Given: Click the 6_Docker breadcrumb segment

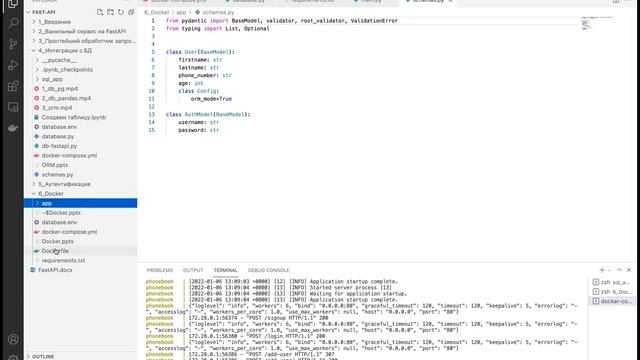Looking at the screenshot, I should pyautogui.click(x=157, y=12).
